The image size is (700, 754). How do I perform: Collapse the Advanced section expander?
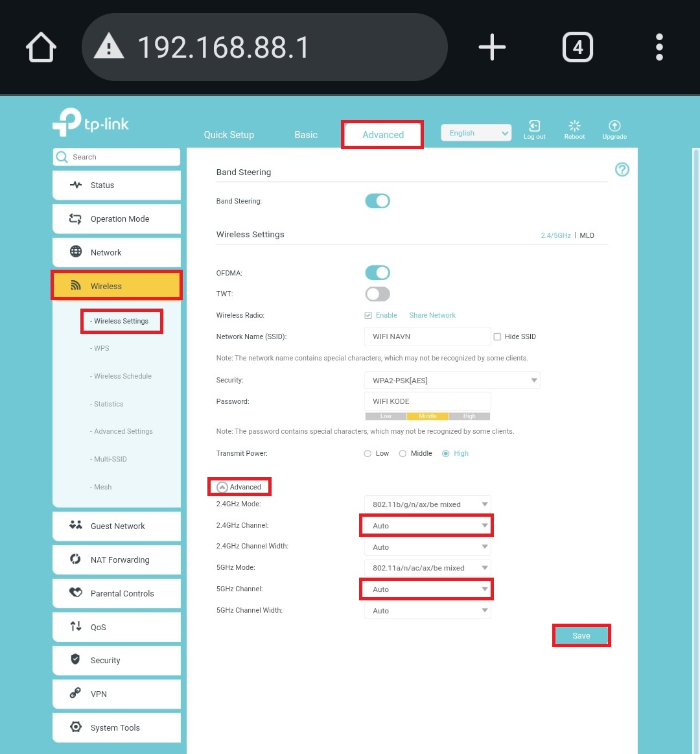tap(223, 487)
